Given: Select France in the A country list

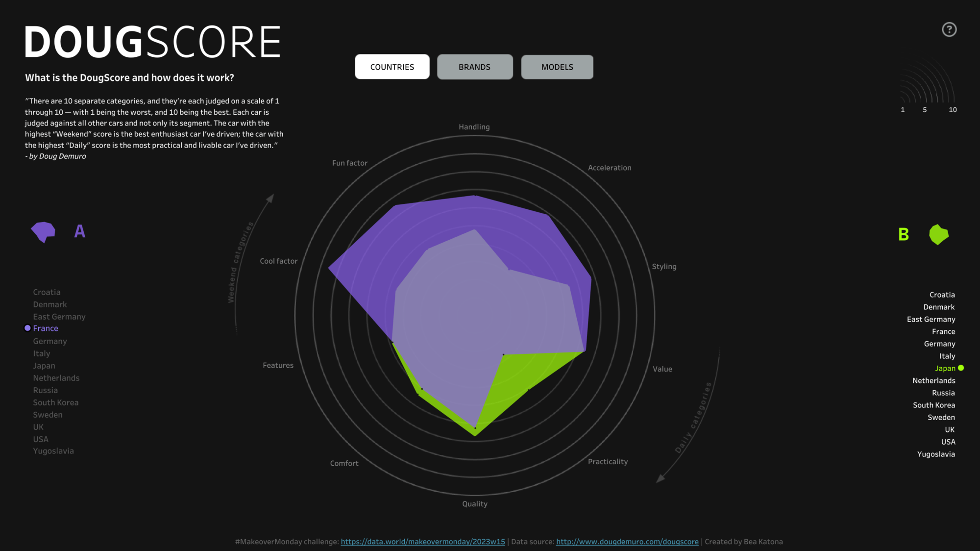Looking at the screenshot, I should tap(46, 328).
